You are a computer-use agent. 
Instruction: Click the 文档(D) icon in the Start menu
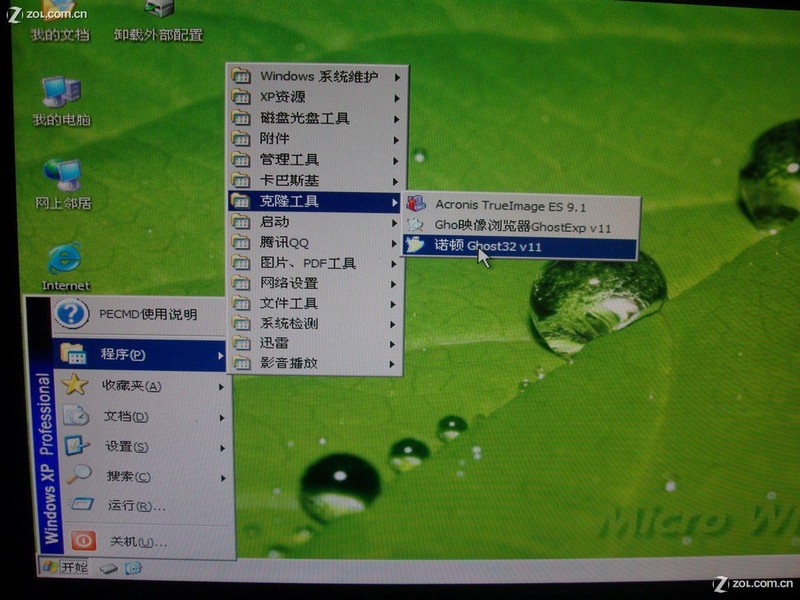pos(76,416)
